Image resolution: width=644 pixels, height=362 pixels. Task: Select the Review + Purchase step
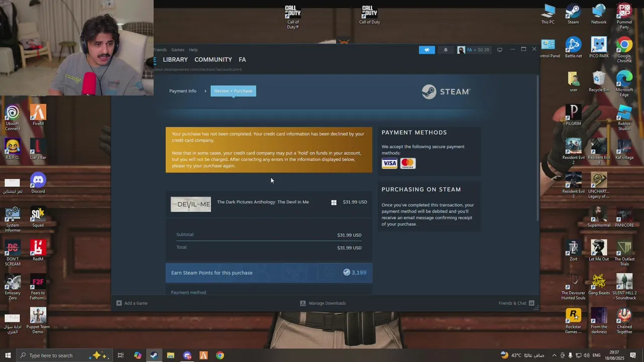click(233, 91)
